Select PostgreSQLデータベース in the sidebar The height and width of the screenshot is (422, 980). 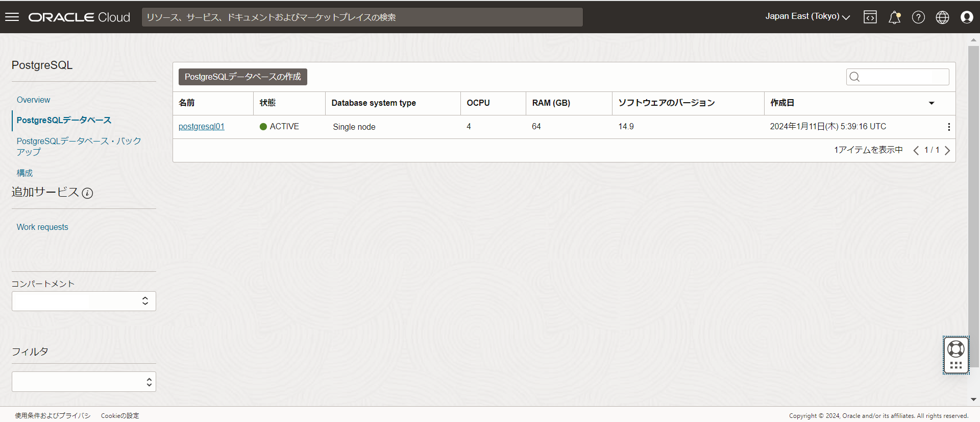coord(64,120)
